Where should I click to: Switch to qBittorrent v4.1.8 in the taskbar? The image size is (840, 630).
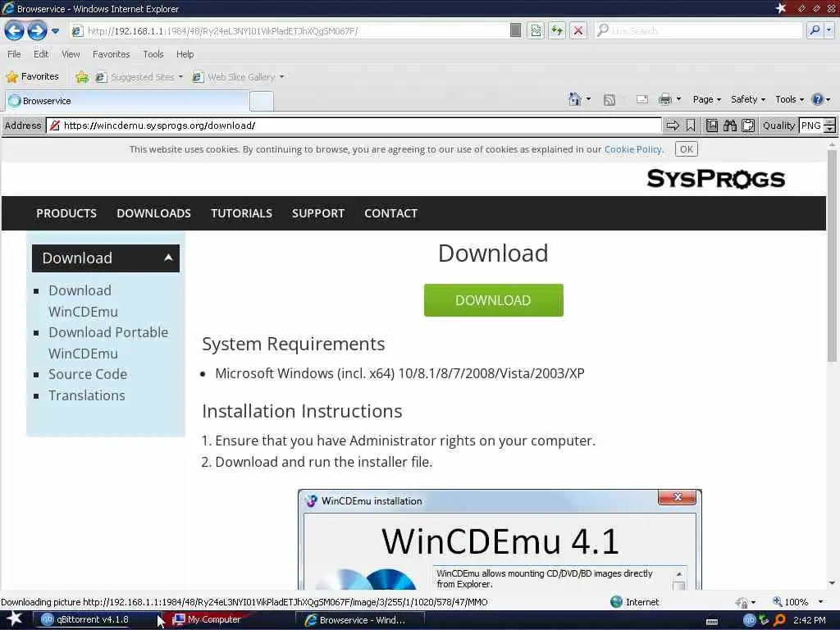(97, 620)
